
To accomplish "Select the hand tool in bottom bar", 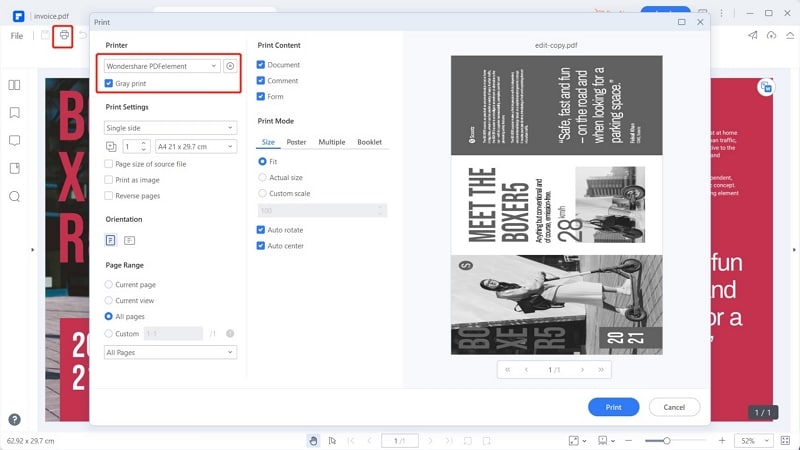I will click(x=313, y=440).
